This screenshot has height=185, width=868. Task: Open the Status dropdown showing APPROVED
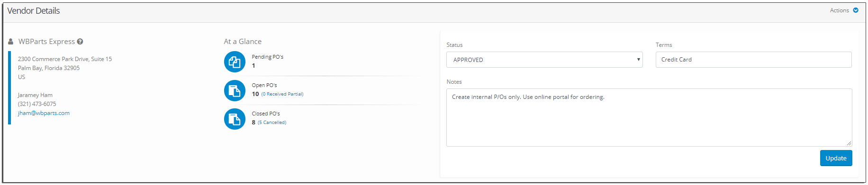pyautogui.click(x=544, y=60)
